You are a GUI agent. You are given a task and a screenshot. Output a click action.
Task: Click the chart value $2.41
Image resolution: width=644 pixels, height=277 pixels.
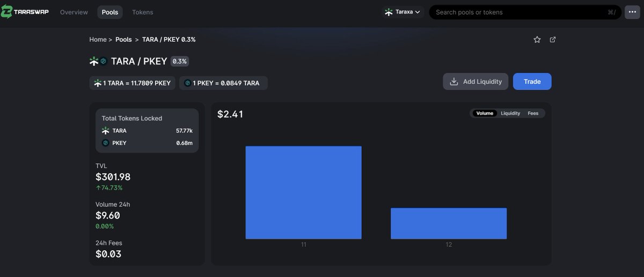230,114
